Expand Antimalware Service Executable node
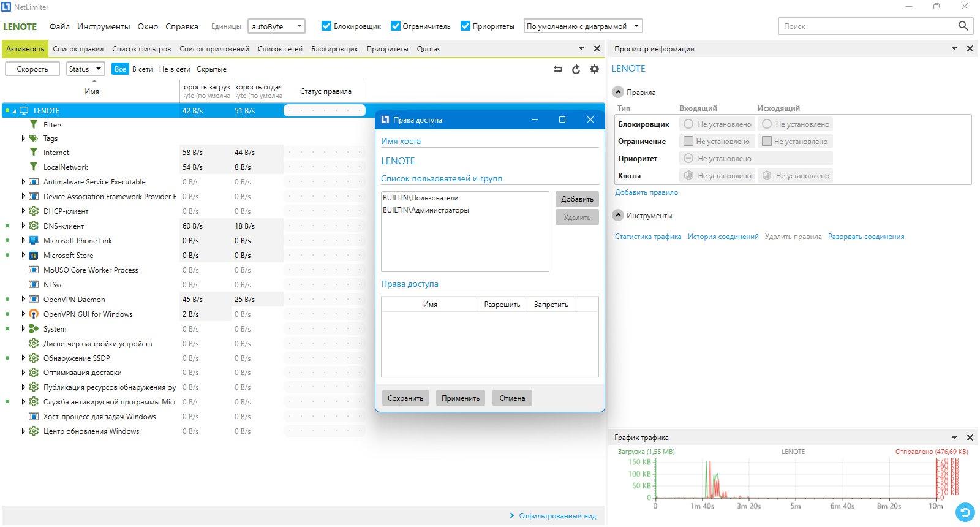The height and width of the screenshot is (527, 980). [x=23, y=181]
